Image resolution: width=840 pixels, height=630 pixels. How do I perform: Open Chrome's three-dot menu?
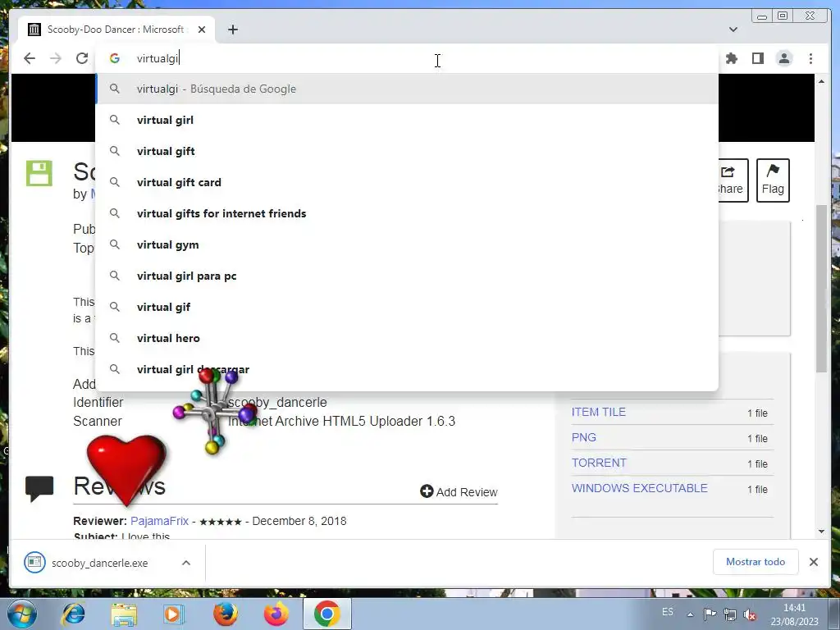(x=810, y=58)
